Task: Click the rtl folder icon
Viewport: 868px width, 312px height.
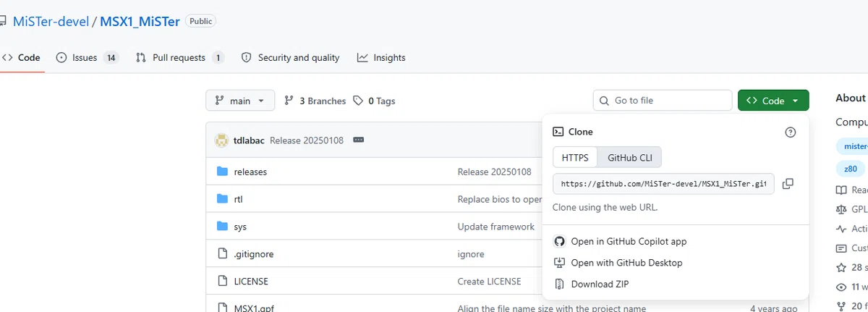Action: pos(223,199)
